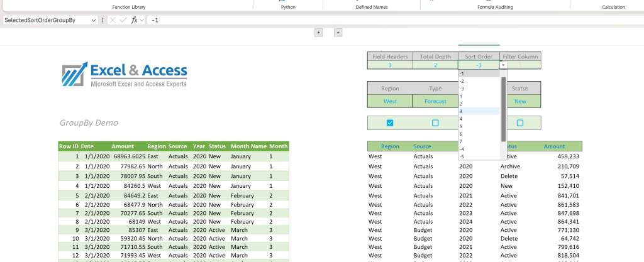
Task: Choose -3 in the Sort Order list
Action: point(479,89)
